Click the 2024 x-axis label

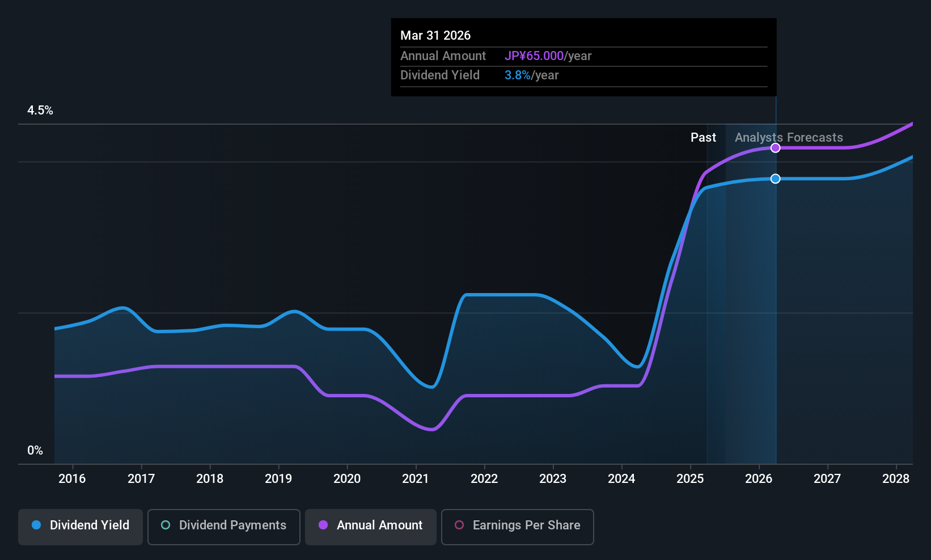(x=621, y=479)
